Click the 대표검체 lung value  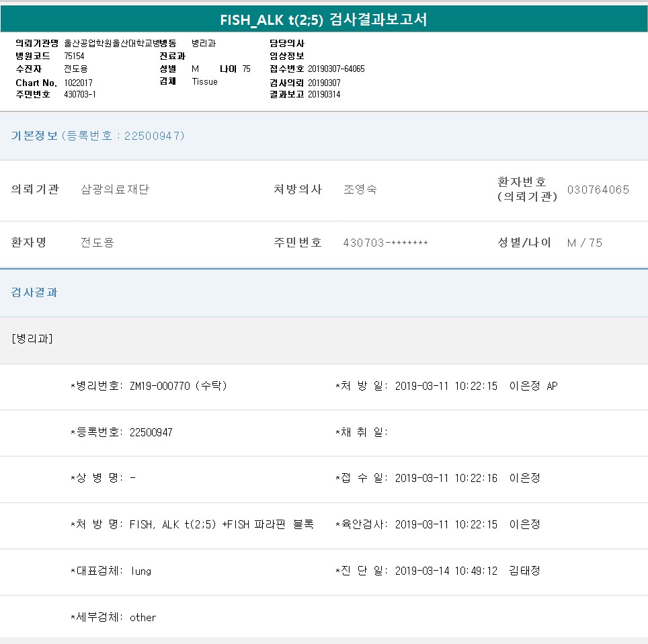[140, 571]
